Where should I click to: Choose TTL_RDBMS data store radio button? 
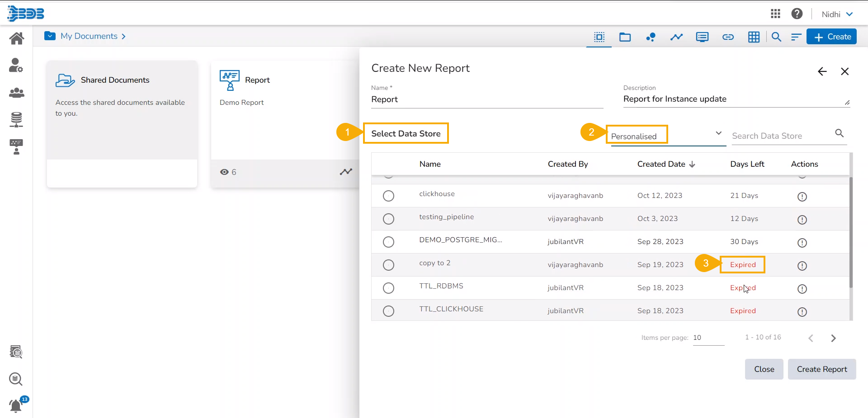tap(388, 288)
